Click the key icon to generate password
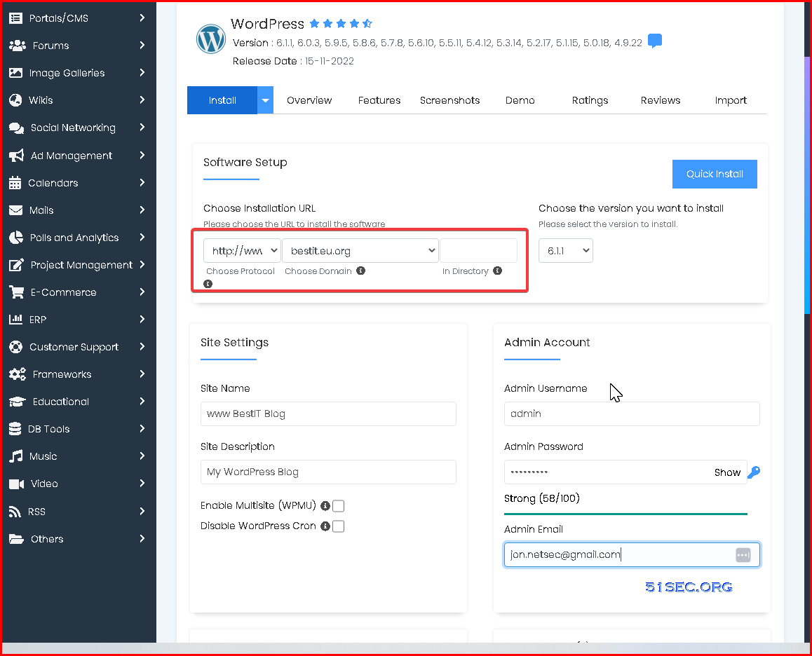This screenshot has width=812, height=656. (754, 472)
